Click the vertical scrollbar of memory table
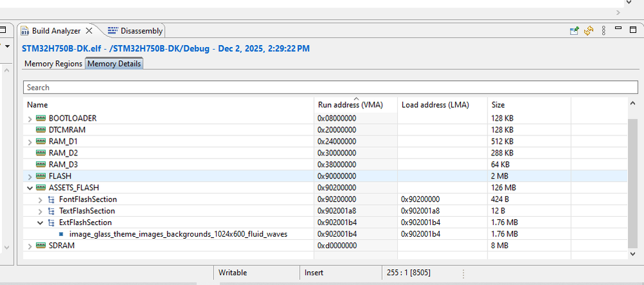 click(x=632, y=181)
